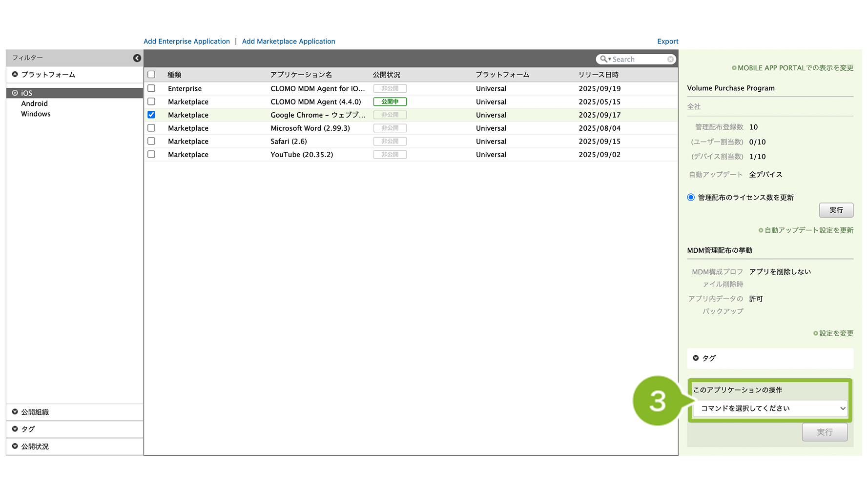868x488 pixels.
Task: Click the 非公開 badge for Enterprise row
Action: point(390,89)
